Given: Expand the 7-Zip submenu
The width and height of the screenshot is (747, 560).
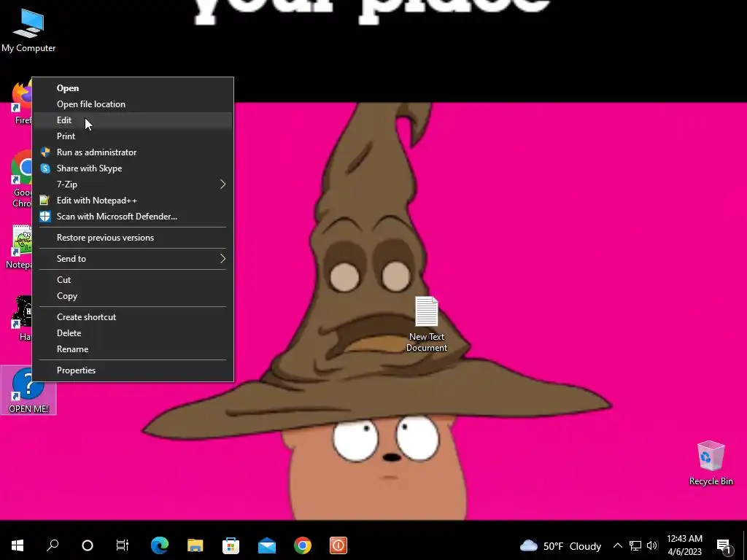Looking at the screenshot, I should (133, 184).
